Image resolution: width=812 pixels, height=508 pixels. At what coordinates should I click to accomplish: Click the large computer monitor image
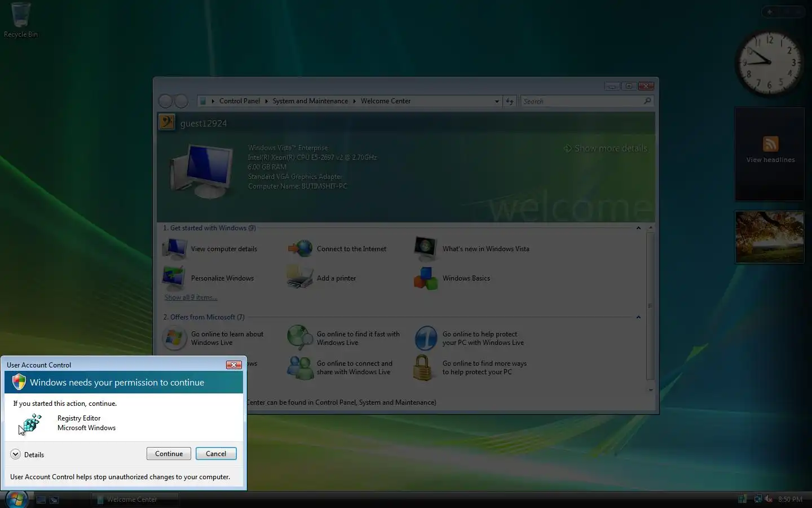click(x=202, y=170)
